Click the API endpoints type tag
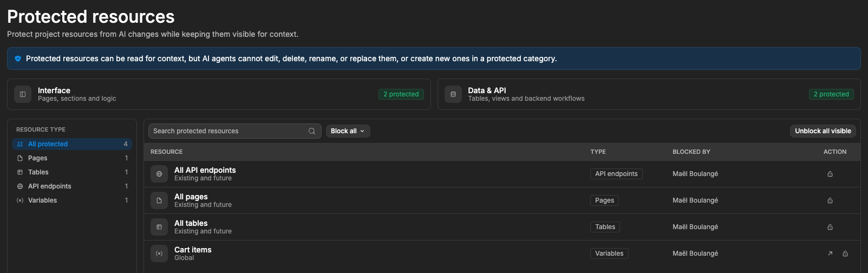Screen dimensions: 868x273 tap(616, 174)
